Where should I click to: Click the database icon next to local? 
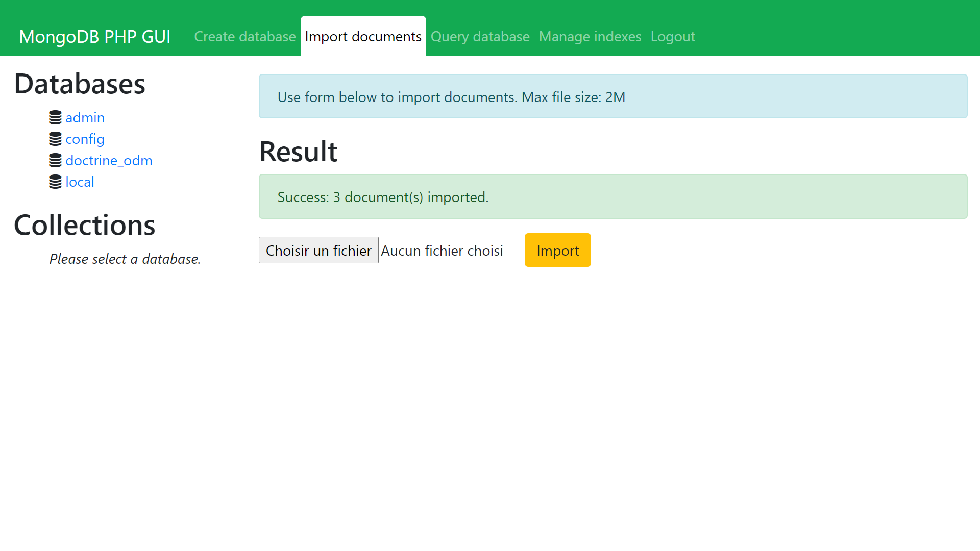point(55,182)
